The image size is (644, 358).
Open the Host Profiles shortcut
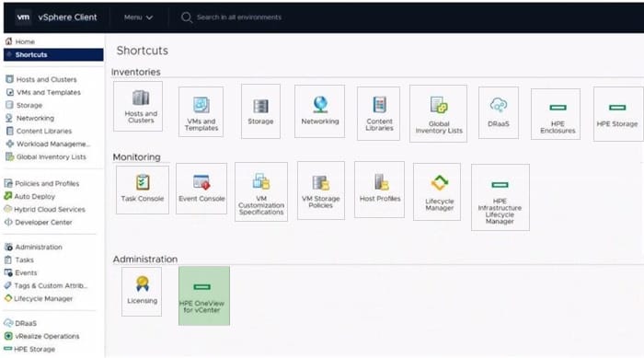coord(379,190)
